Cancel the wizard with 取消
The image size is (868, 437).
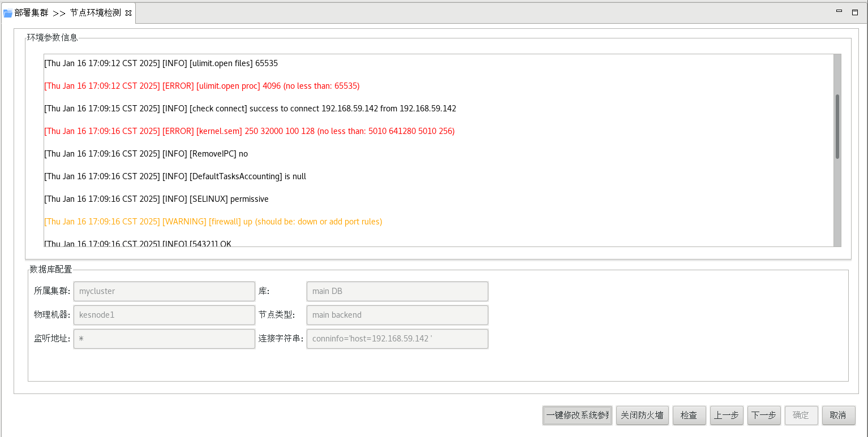tap(838, 415)
